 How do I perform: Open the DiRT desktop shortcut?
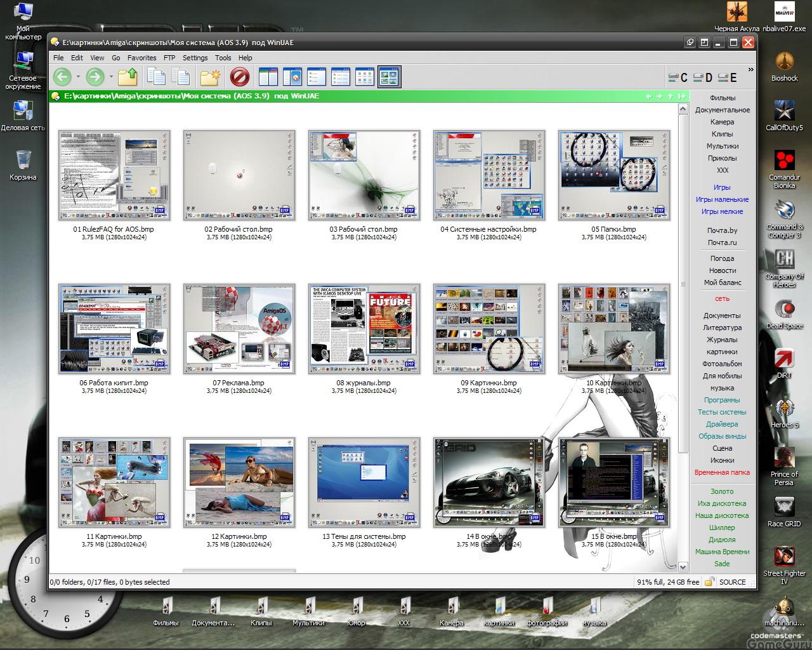(785, 363)
